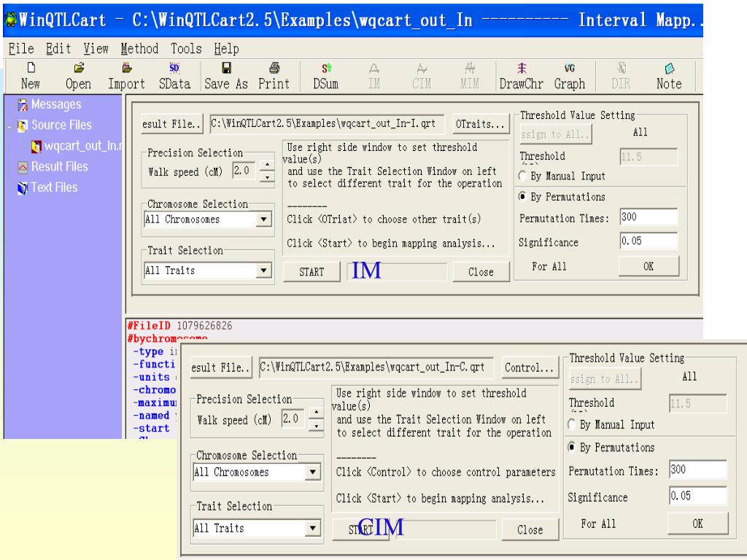Click the Print toolbar icon
747x560 pixels.
tap(274, 76)
